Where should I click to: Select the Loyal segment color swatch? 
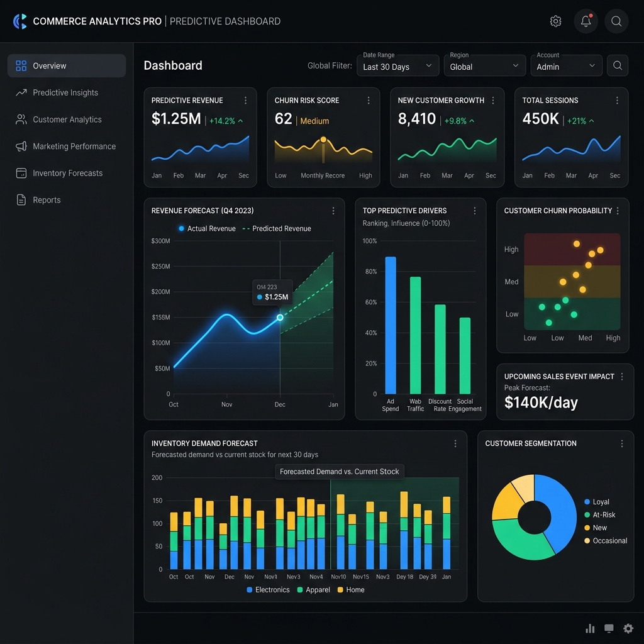(587, 502)
